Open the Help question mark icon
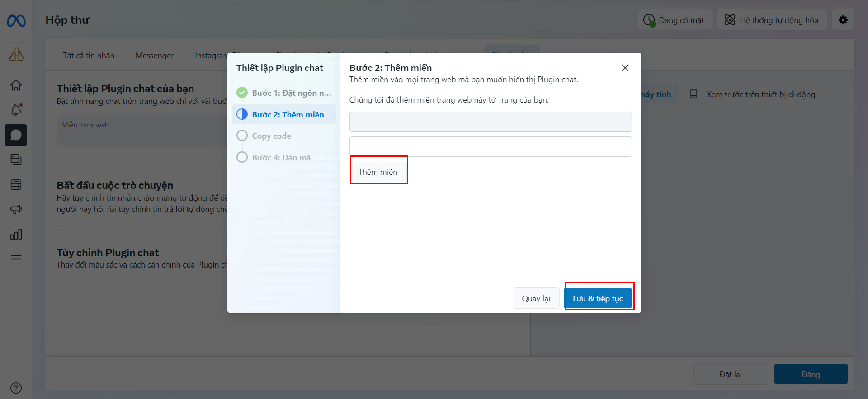The width and height of the screenshot is (868, 399). [x=16, y=388]
